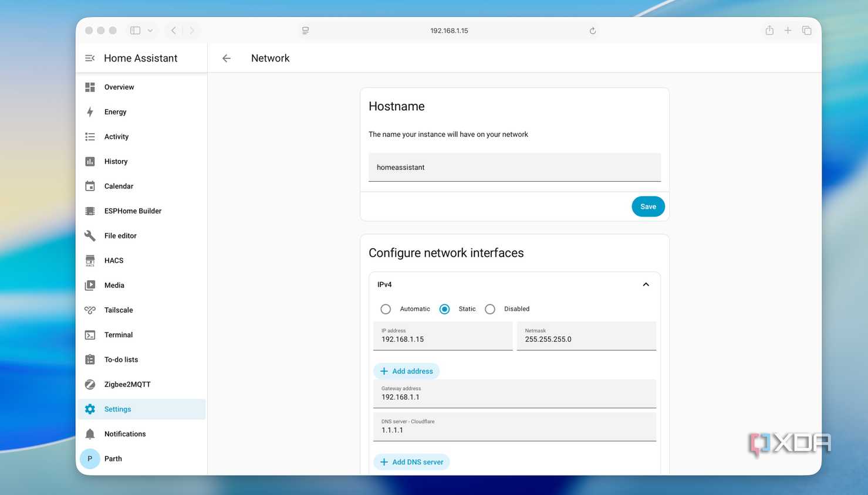Open To-do lists from sidebar
This screenshot has width=868, height=495.
point(141,360)
